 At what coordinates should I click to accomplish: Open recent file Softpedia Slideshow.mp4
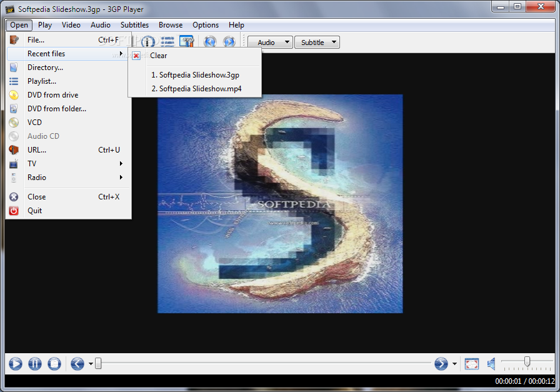tap(194, 89)
